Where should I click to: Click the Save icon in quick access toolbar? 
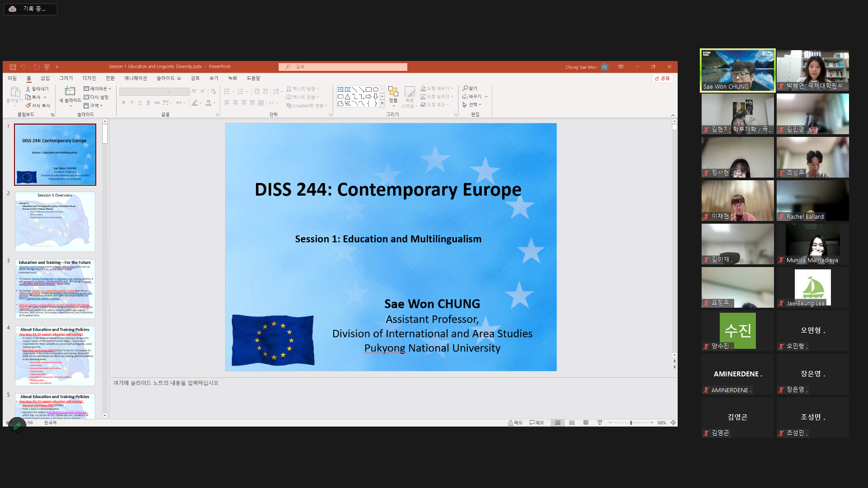[x=13, y=67]
